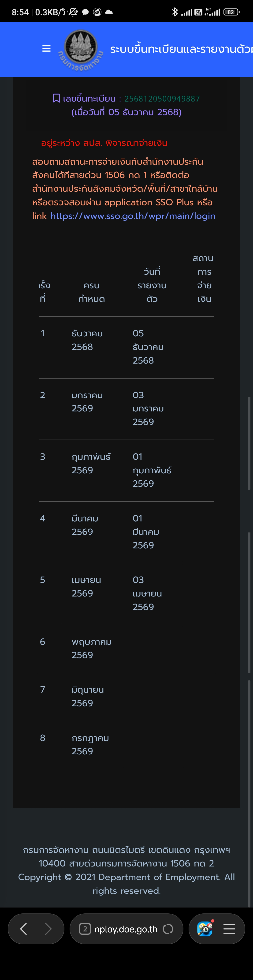Image resolution: width=253 pixels, height=980 pixels.
Task: Open the browser's three-line menu
Action: click(x=229, y=929)
